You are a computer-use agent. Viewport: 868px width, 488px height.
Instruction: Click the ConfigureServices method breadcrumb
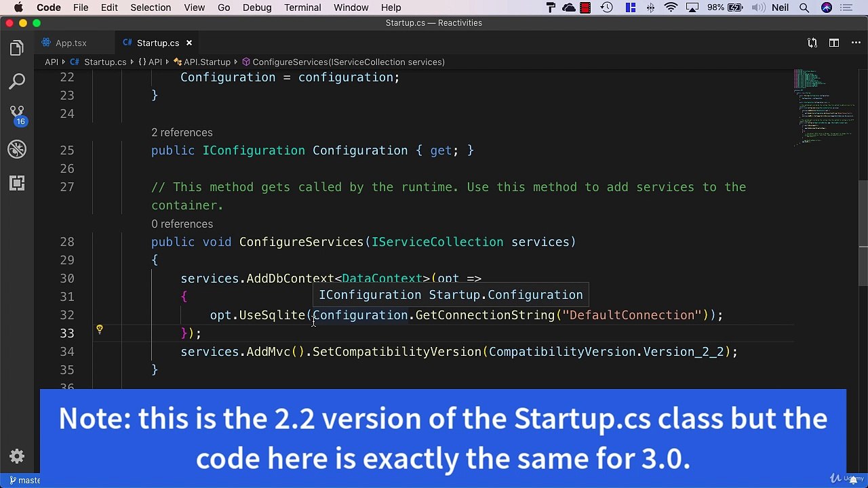click(x=343, y=62)
